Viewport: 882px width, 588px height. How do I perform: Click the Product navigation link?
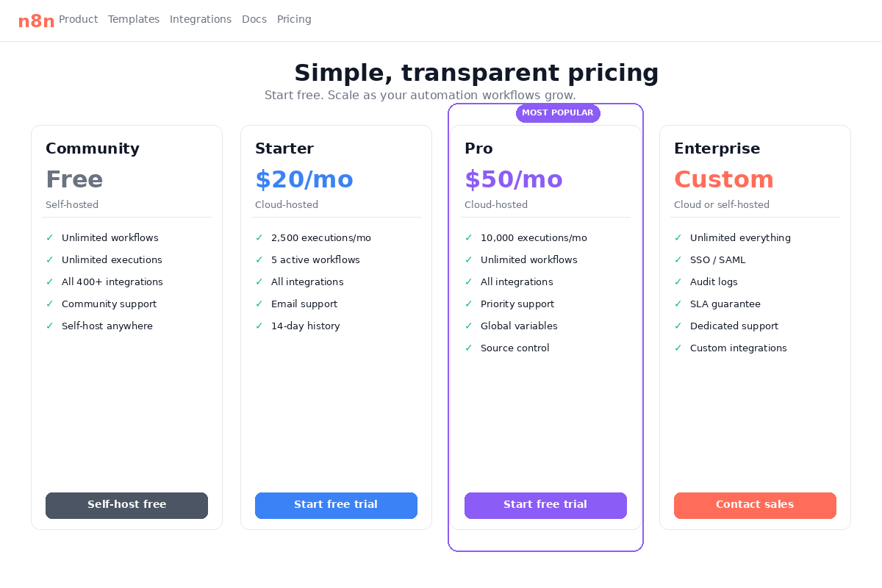[x=78, y=19]
